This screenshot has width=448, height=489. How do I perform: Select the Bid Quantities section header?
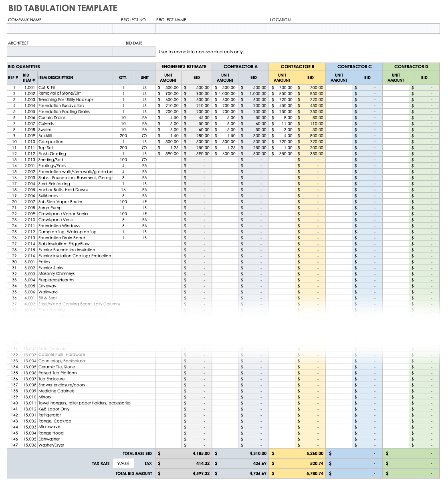coord(24,67)
